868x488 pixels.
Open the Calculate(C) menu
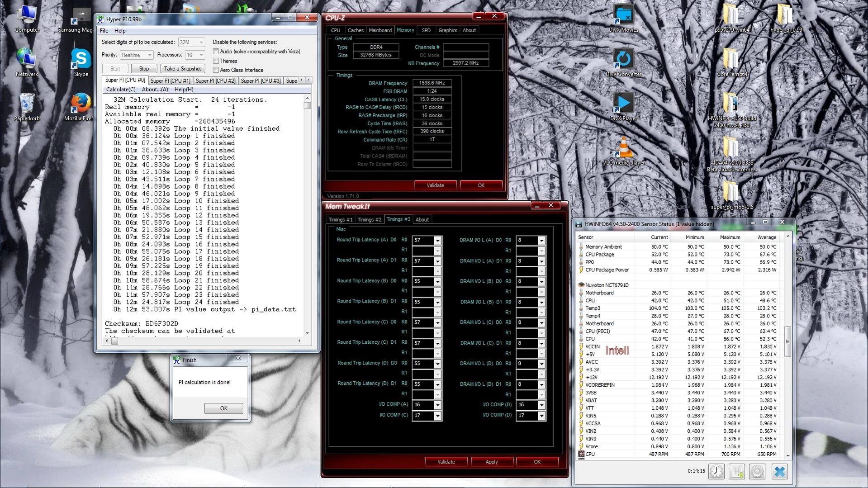click(x=121, y=90)
